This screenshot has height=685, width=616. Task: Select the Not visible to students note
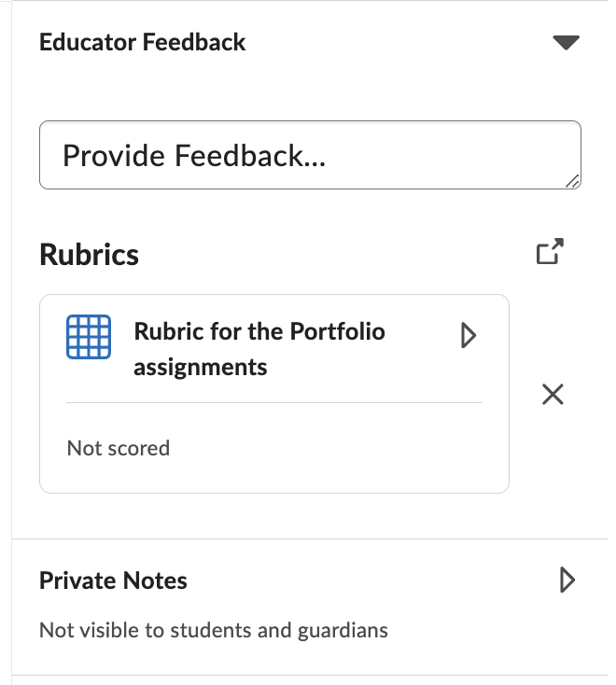pyautogui.click(x=214, y=630)
